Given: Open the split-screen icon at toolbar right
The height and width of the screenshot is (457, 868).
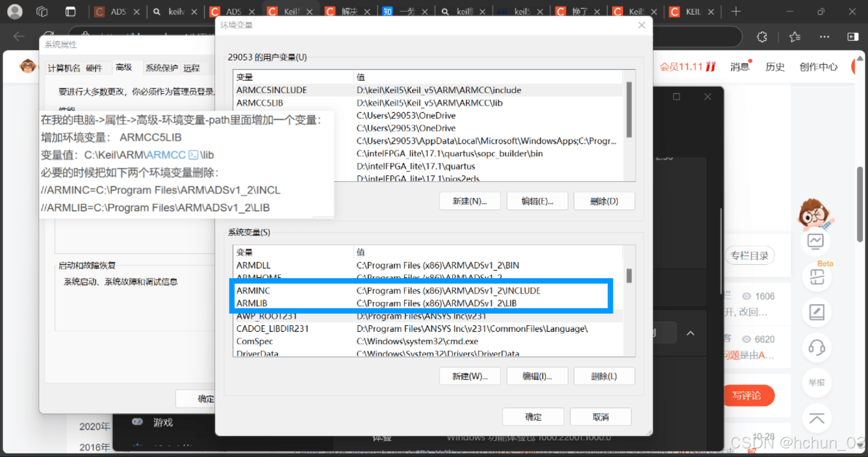Looking at the screenshot, I should tap(853, 37).
